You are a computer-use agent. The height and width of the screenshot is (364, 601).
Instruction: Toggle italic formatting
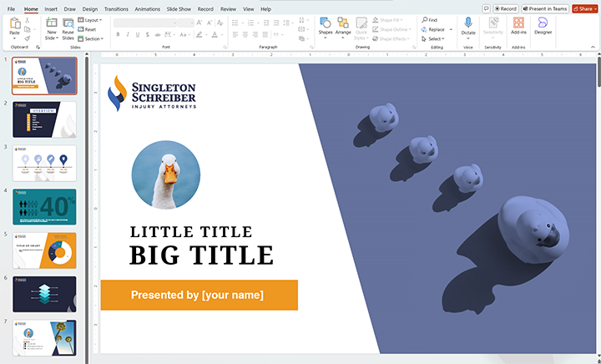pyautogui.click(x=128, y=34)
